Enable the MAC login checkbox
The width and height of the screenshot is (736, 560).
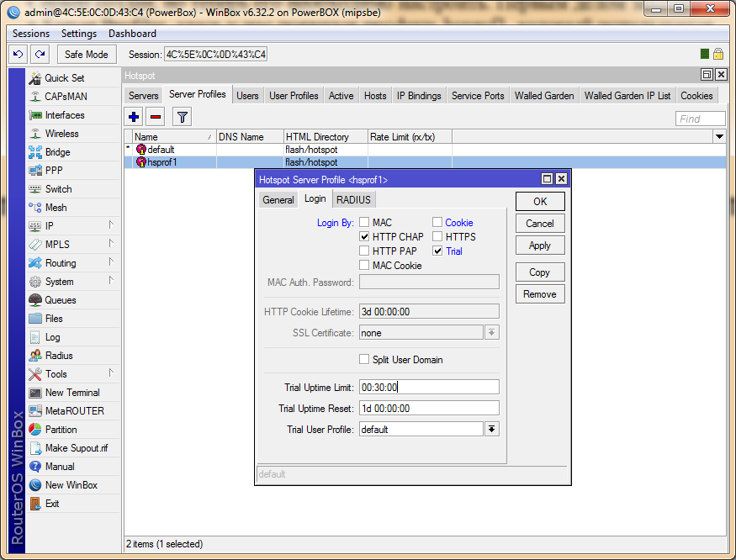(365, 223)
